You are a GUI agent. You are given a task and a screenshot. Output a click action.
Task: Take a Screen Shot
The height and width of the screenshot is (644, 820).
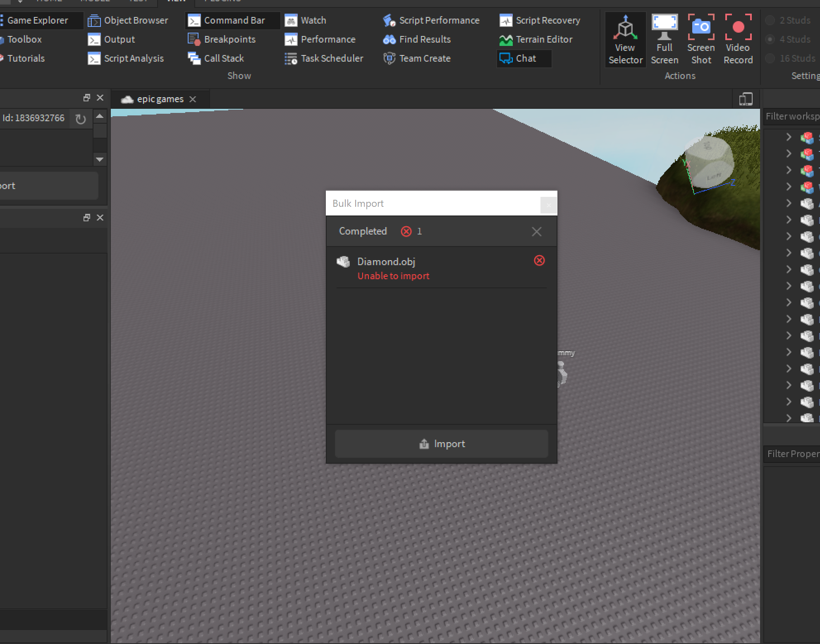click(x=701, y=40)
